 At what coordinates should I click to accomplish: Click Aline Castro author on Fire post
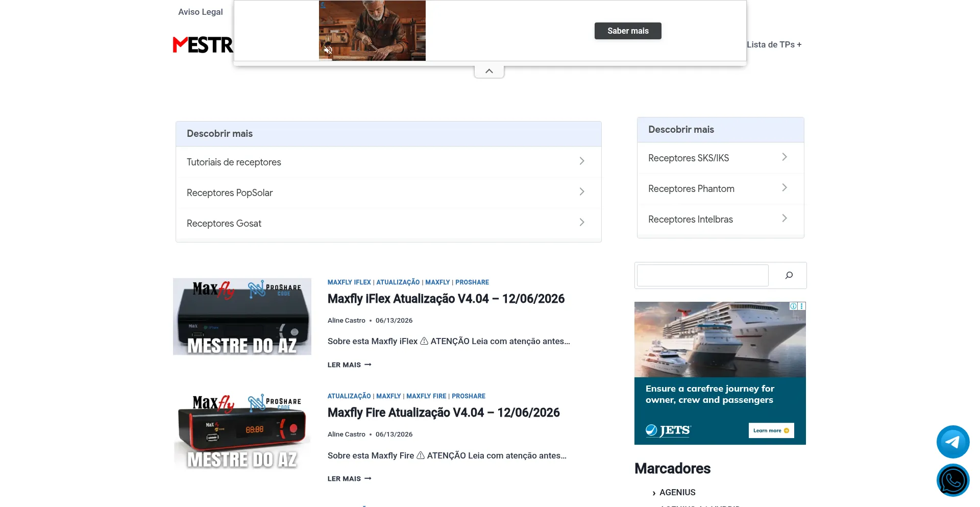pyautogui.click(x=347, y=434)
